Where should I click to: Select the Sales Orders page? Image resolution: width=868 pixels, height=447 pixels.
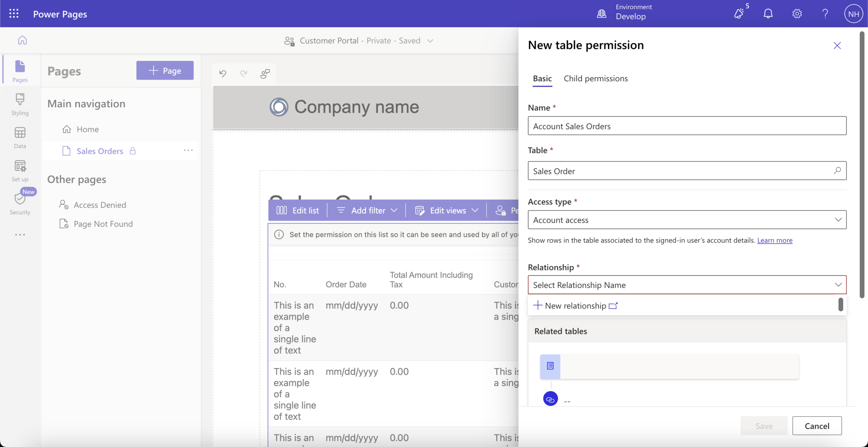tap(100, 151)
